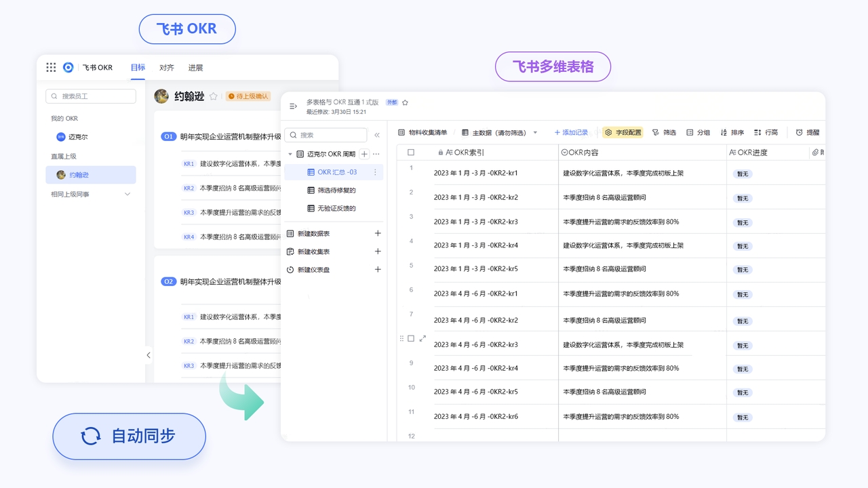Click 约翰逊's large profile avatar
This screenshot has height=488, width=868.
pos(161,96)
